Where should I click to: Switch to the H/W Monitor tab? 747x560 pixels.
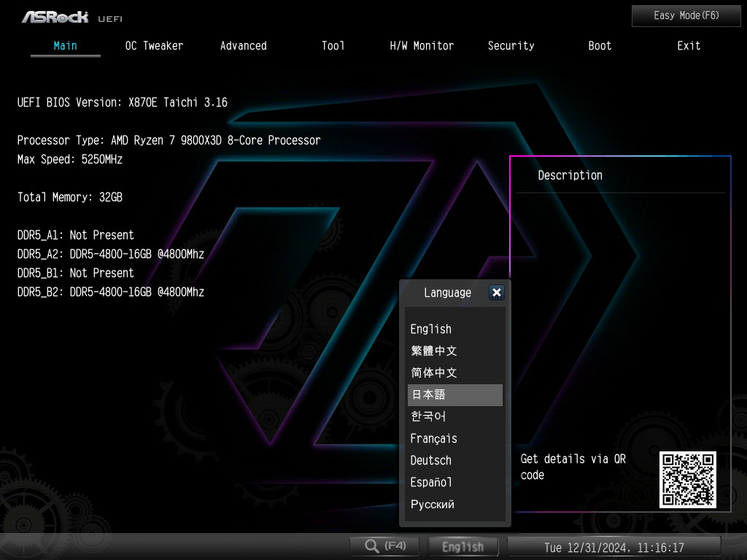click(422, 46)
